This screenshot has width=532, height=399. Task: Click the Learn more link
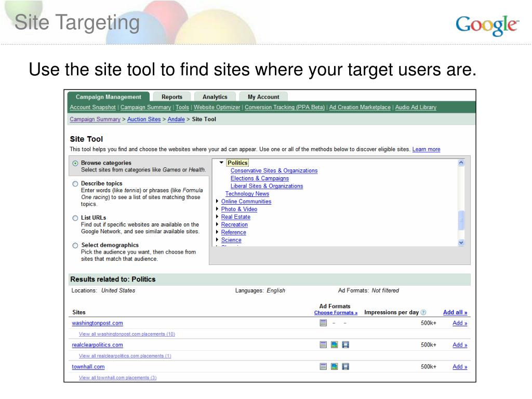point(426,149)
